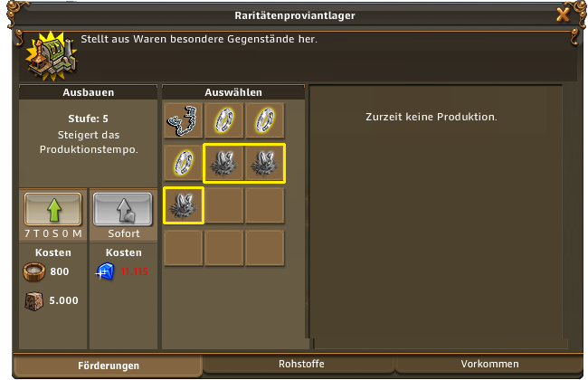Click the green arrow upgrade button

click(x=52, y=209)
